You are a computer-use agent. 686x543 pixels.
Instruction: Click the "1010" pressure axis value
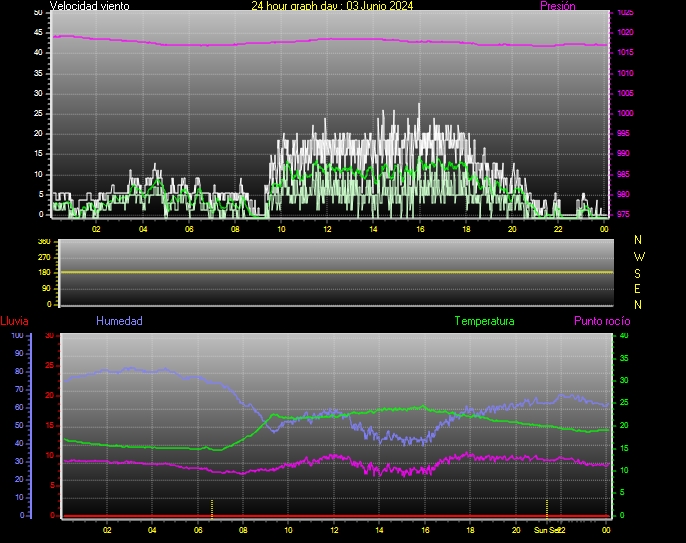625,73
